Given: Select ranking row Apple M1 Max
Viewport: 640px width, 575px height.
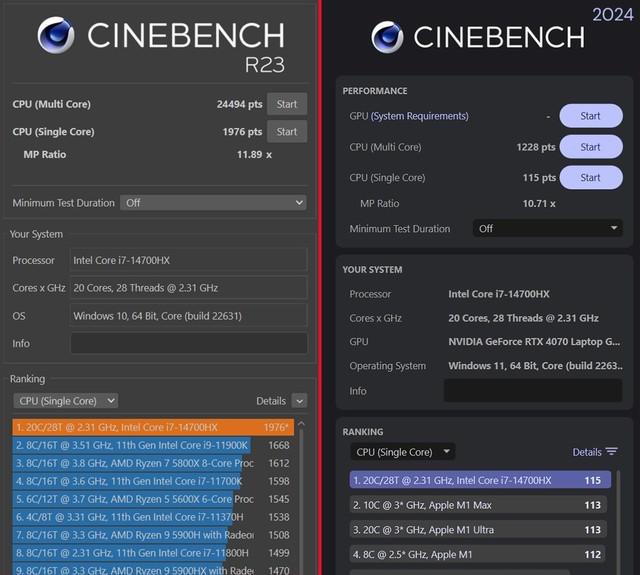Looking at the screenshot, I should pos(478,505).
